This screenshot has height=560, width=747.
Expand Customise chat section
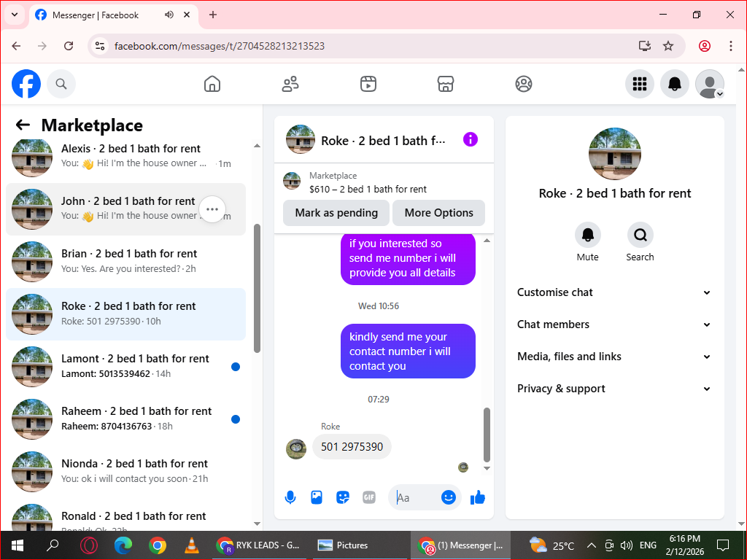(614, 292)
